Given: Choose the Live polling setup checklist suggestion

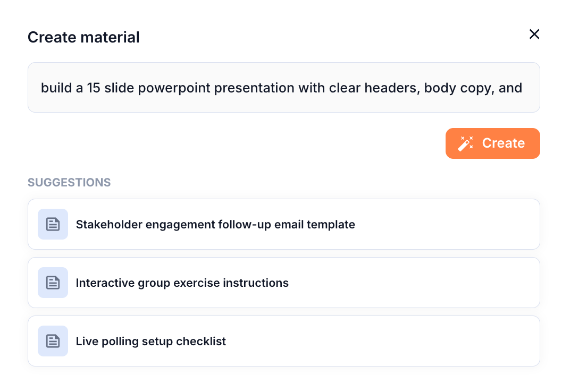Looking at the screenshot, I should point(284,341).
